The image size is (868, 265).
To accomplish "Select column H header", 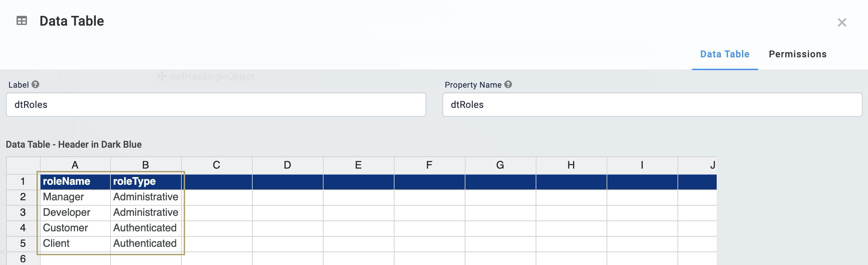I will click(571, 165).
